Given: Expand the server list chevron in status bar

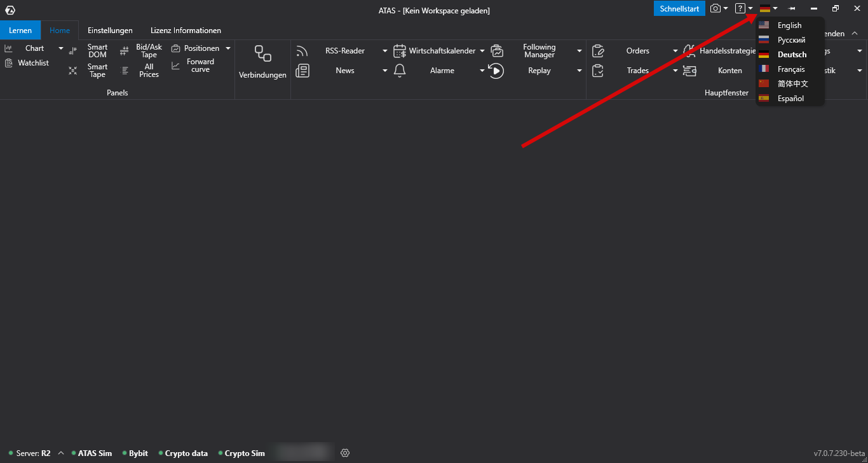Looking at the screenshot, I should coord(61,453).
